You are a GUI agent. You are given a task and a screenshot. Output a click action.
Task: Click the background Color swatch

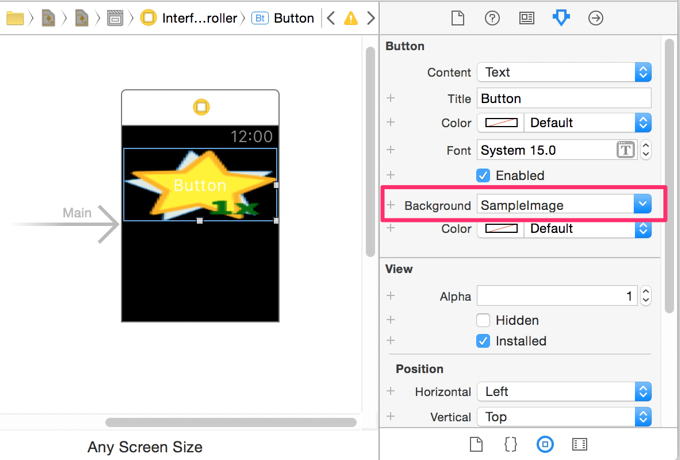[501, 228]
